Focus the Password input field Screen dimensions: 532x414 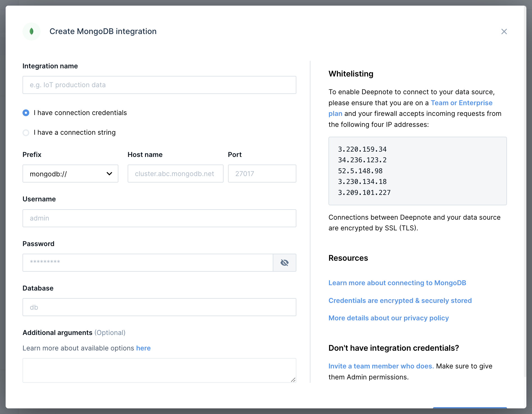pyautogui.click(x=148, y=263)
